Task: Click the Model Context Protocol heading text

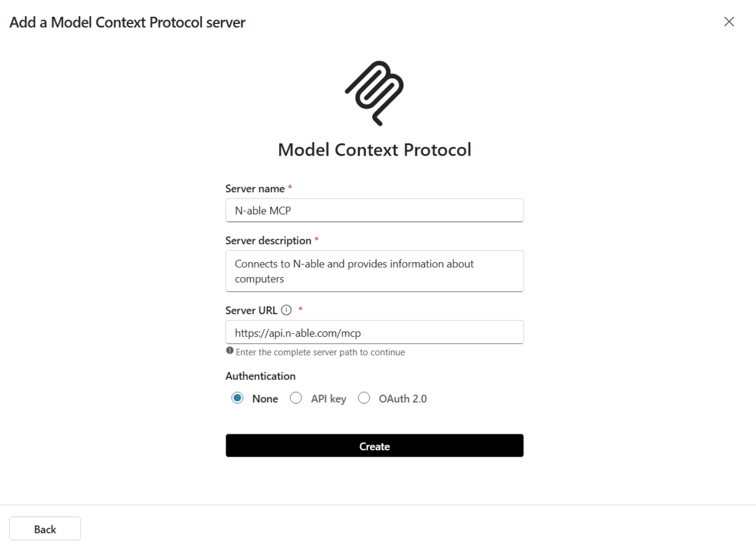Action: coord(374,149)
